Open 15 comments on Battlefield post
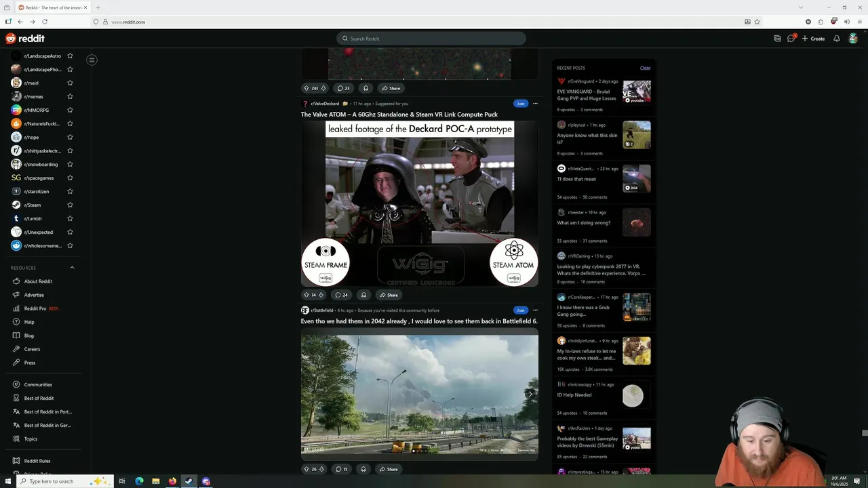The width and height of the screenshot is (868, 488). (342, 469)
